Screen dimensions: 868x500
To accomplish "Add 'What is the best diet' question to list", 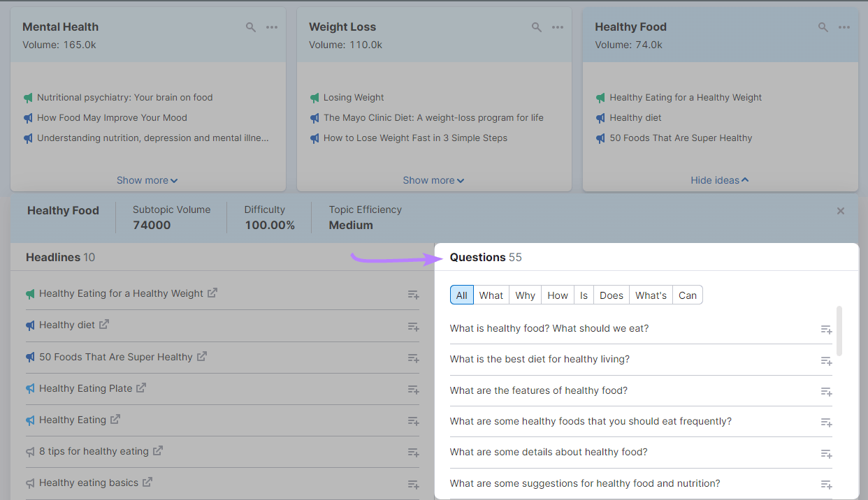I will (826, 360).
